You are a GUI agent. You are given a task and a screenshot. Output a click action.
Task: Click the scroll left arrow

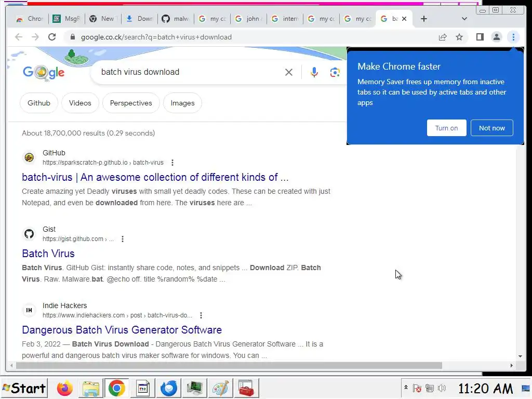coord(11,365)
